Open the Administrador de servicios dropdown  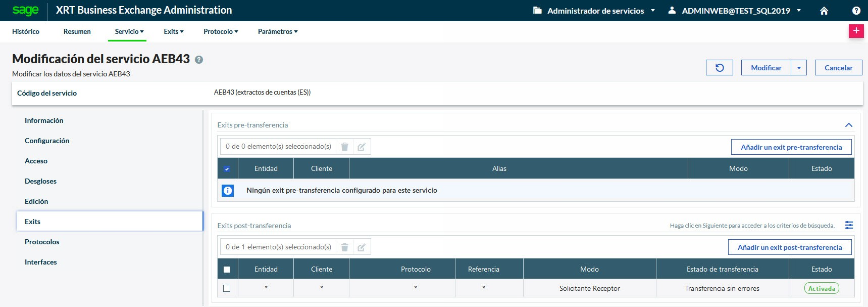point(594,11)
